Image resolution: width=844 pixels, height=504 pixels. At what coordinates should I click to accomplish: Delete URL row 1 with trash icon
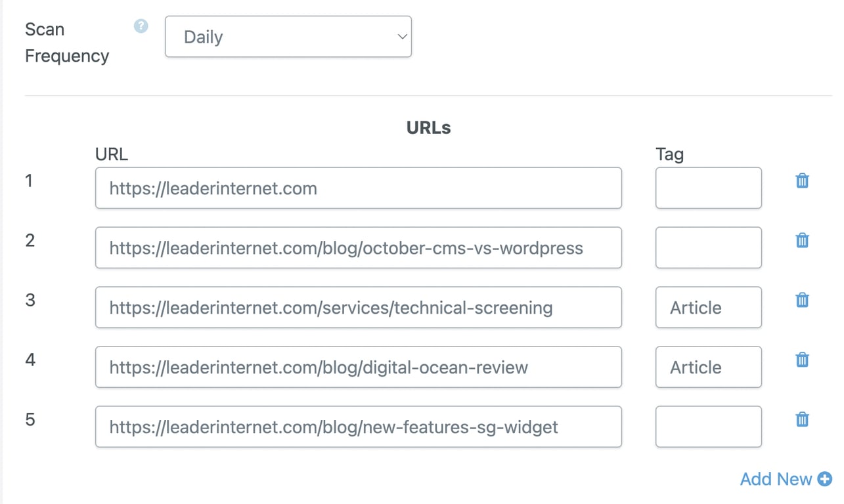click(x=802, y=181)
